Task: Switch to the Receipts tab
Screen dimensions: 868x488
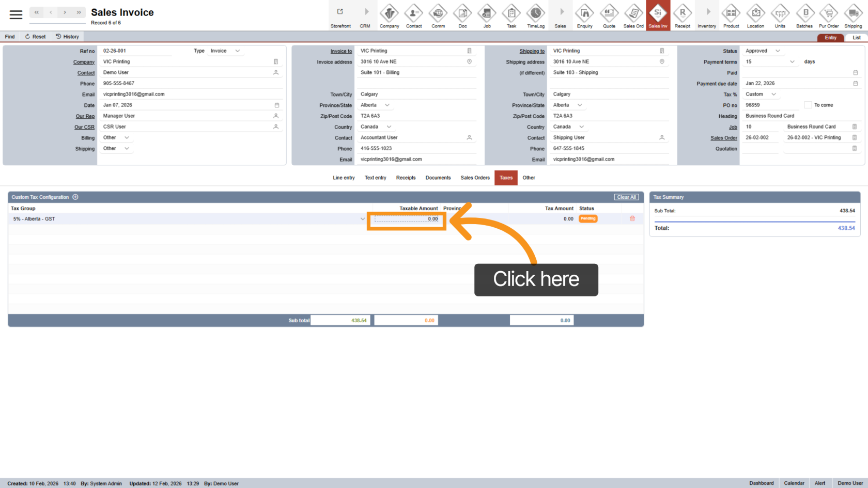Action: (x=406, y=178)
